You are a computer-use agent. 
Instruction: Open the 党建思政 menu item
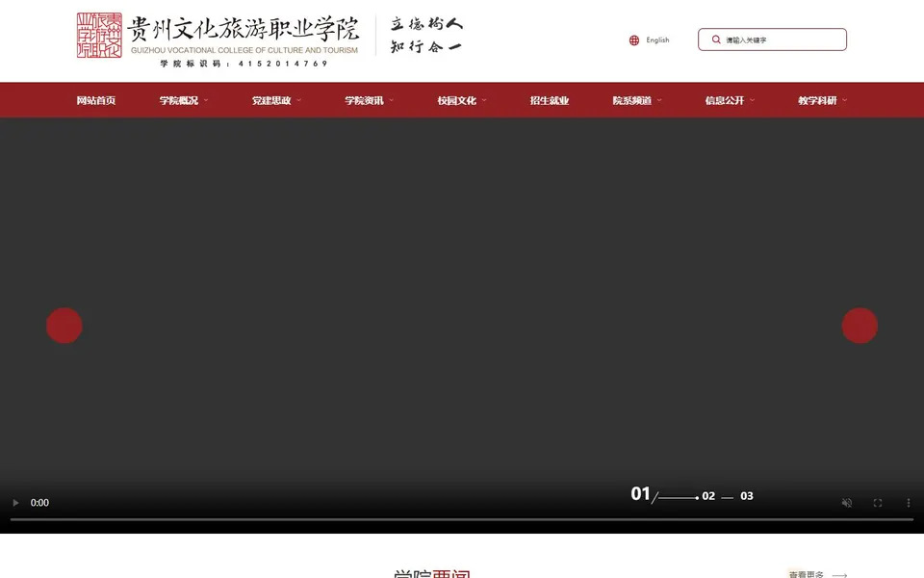(271, 100)
